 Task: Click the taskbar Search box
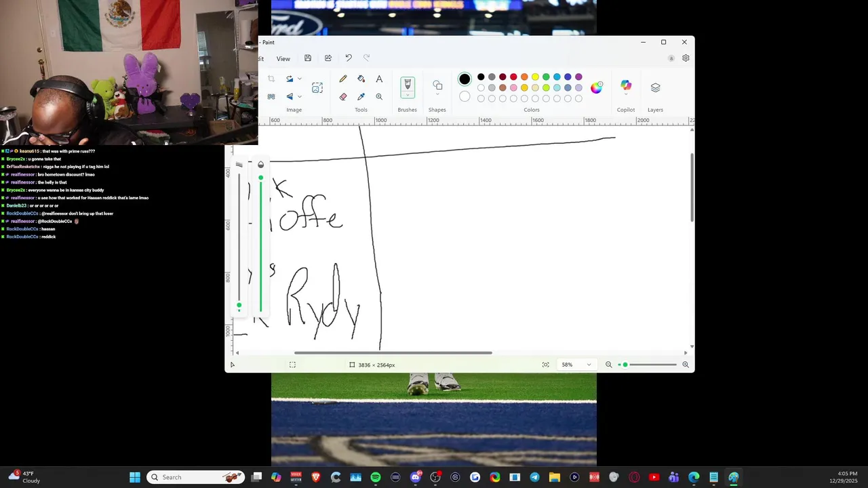click(x=195, y=477)
